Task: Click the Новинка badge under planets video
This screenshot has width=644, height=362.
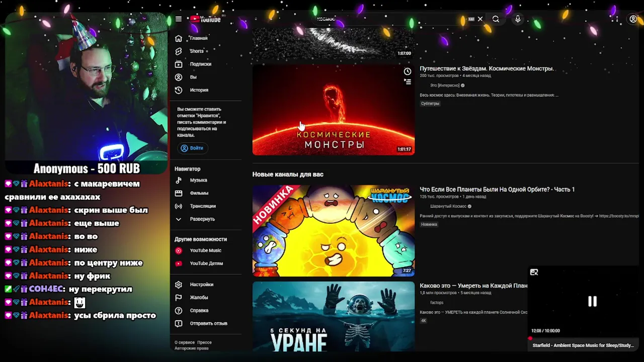Action: pos(429,224)
